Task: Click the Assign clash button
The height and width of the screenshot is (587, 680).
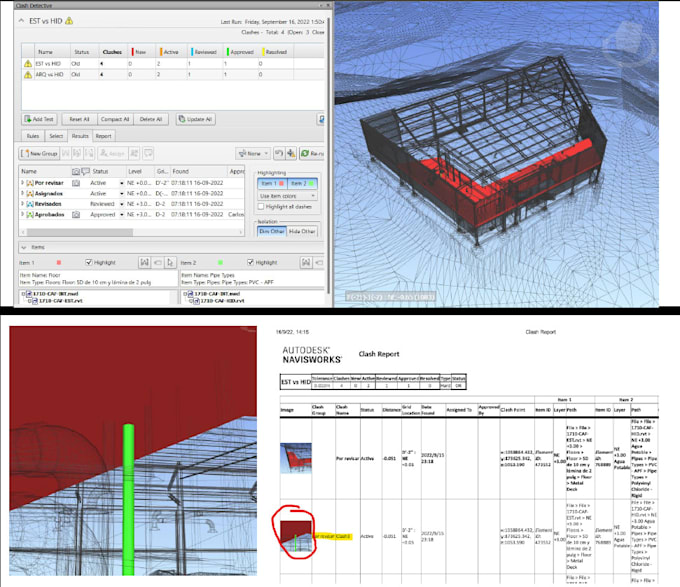Action: 112,153
